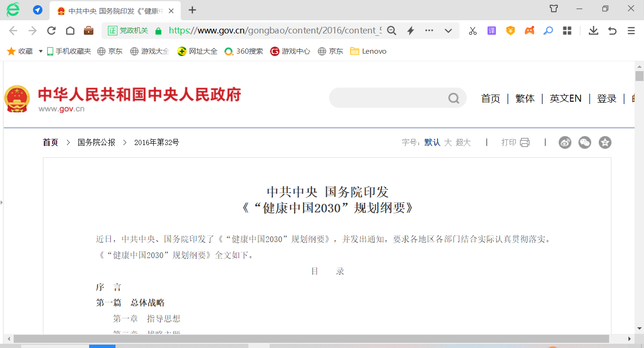Screen dimensions: 644x348
Task: Share the page via Weibo icon
Action: pos(565,142)
